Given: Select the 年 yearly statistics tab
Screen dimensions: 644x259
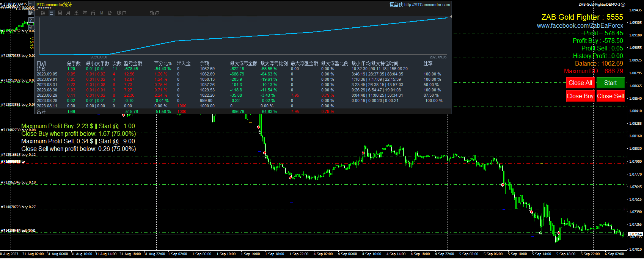Looking at the screenshot, I should click(85, 13).
